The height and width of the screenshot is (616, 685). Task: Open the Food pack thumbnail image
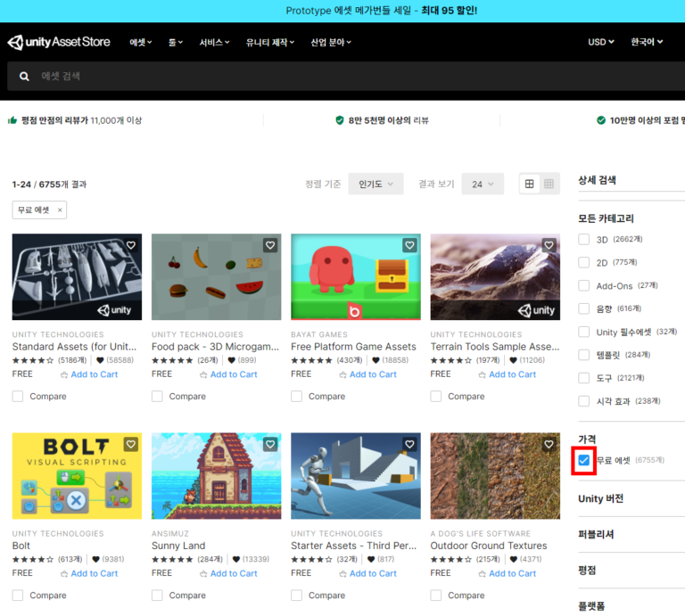[x=216, y=276]
